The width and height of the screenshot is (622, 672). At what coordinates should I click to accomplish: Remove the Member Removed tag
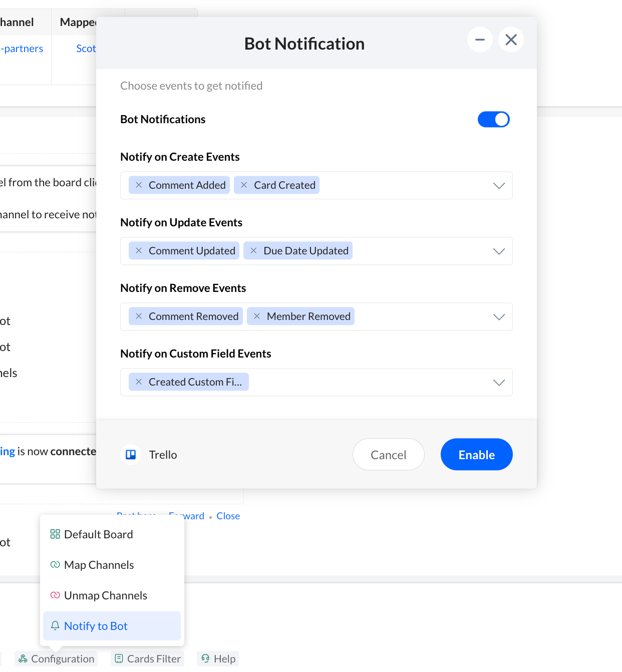(257, 316)
